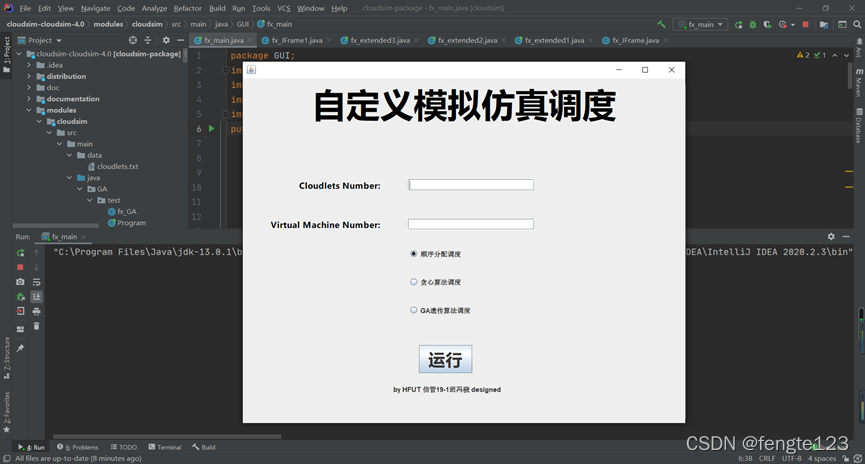Select cloudlets.txt in project tree
Screen dimensions: 865x464
pos(113,166)
